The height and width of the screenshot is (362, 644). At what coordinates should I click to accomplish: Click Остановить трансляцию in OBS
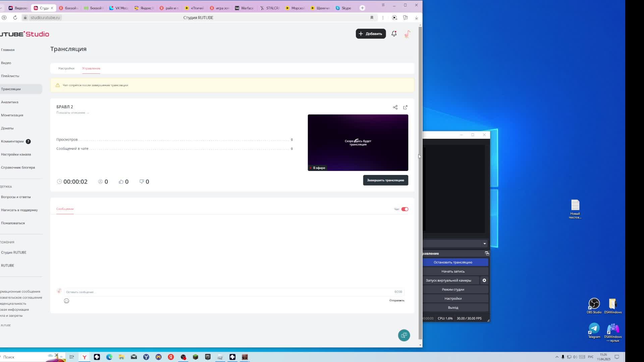[453, 262]
